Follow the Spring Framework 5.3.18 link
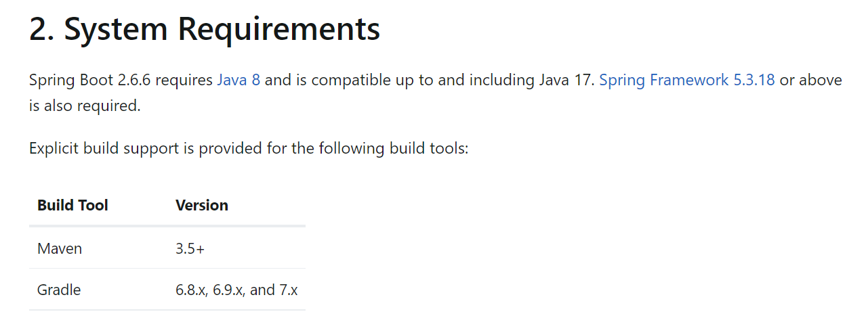The height and width of the screenshot is (314, 868). [x=686, y=81]
